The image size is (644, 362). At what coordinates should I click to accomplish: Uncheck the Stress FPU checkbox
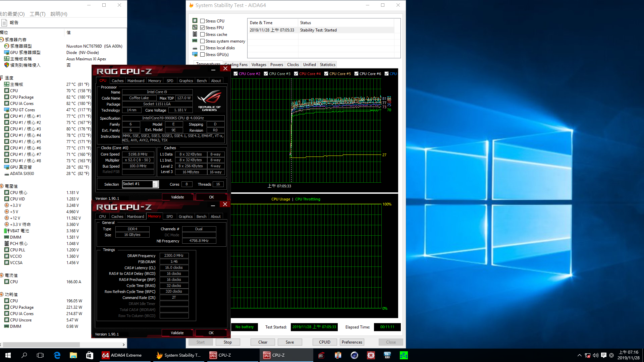click(x=203, y=27)
